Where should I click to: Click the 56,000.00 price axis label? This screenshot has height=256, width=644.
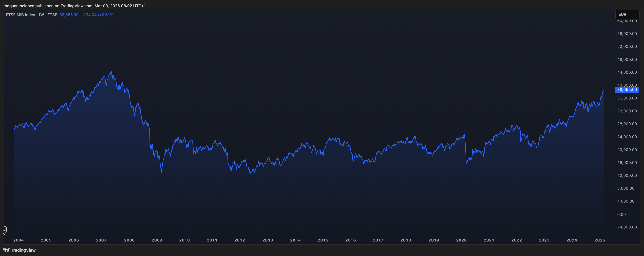tap(627, 34)
